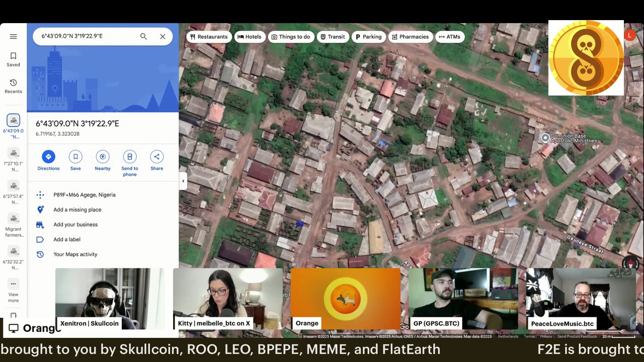Clear the search with X icon

pos(163,36)
